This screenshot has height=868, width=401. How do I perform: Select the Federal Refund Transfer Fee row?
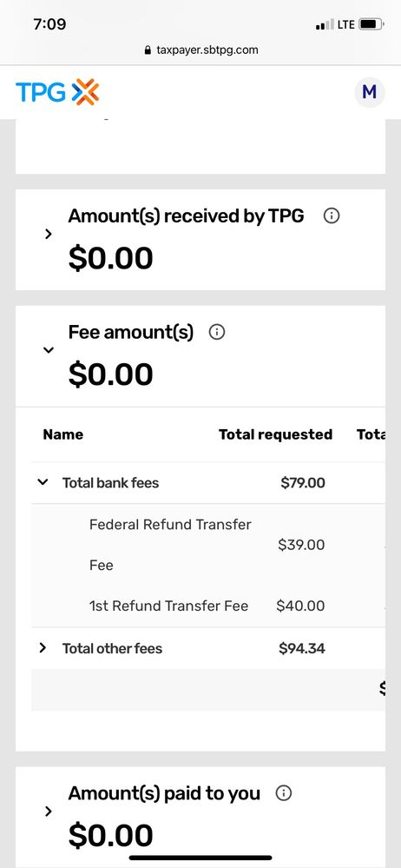tap(208, 545)
